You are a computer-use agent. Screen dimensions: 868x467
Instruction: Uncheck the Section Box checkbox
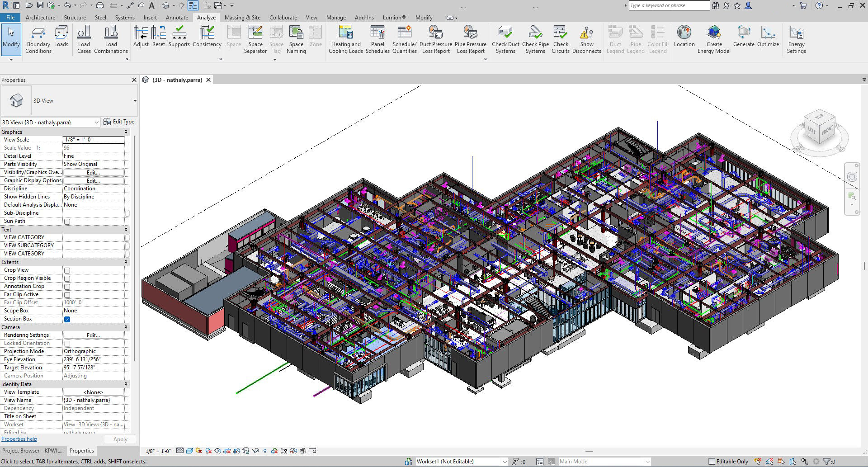(x=67, y=319)
